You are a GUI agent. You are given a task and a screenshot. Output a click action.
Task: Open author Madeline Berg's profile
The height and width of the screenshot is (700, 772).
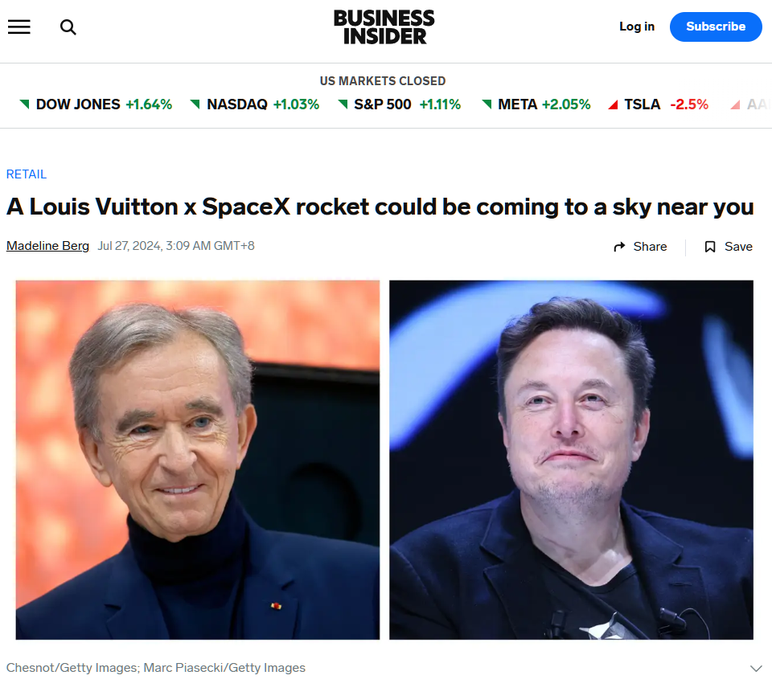click(47, 246)
